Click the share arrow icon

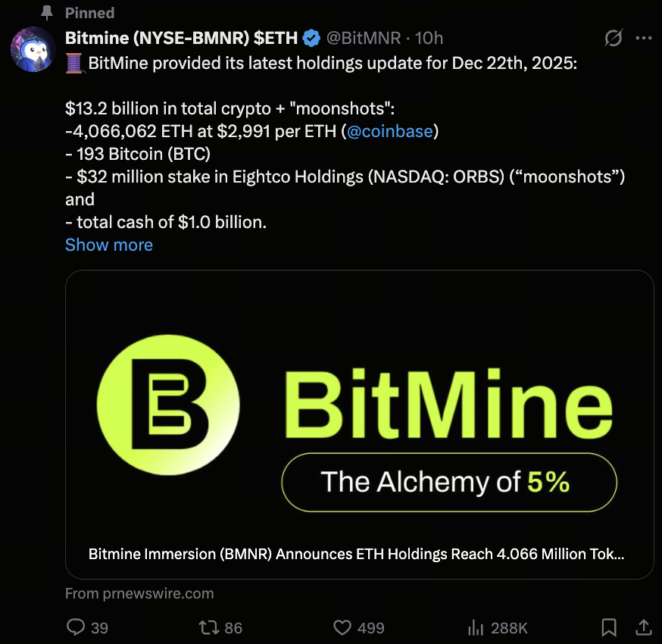click(x=643, y=627)
